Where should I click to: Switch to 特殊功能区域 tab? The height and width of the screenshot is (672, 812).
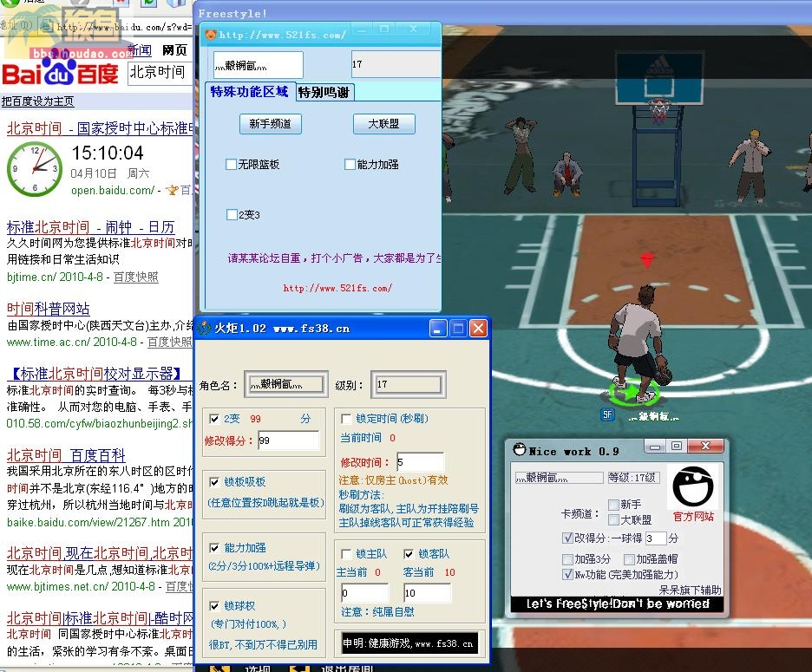coord(249,92)
